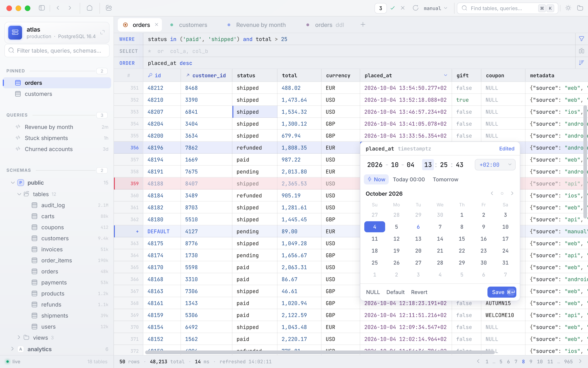Go forward with the right arrow

pos(70,8)
